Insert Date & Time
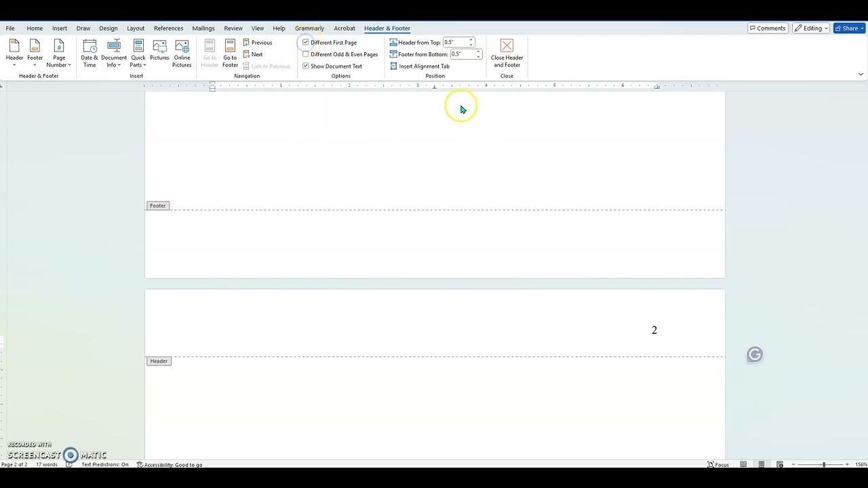The image size is (868, 488). coord(90,53)
